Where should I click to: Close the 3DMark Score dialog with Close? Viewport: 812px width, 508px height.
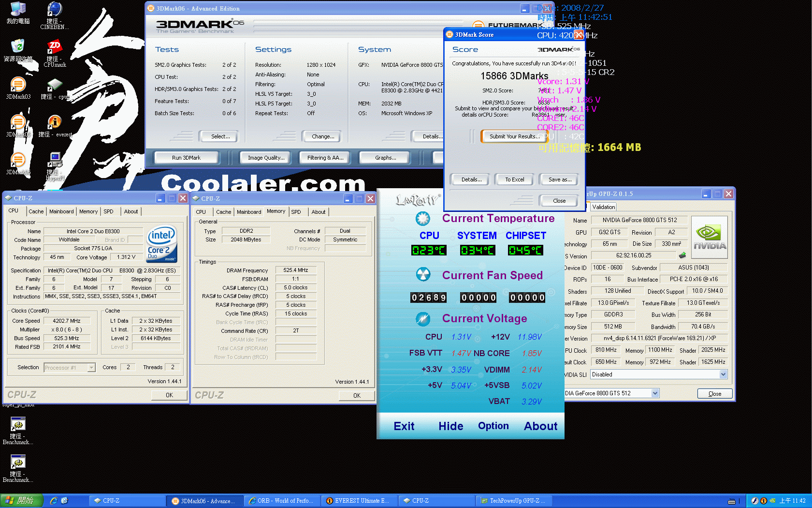(559, 201)
